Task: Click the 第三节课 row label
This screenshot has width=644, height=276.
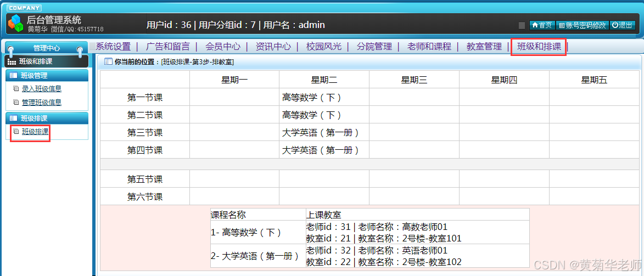Action: tap(145, 133)
